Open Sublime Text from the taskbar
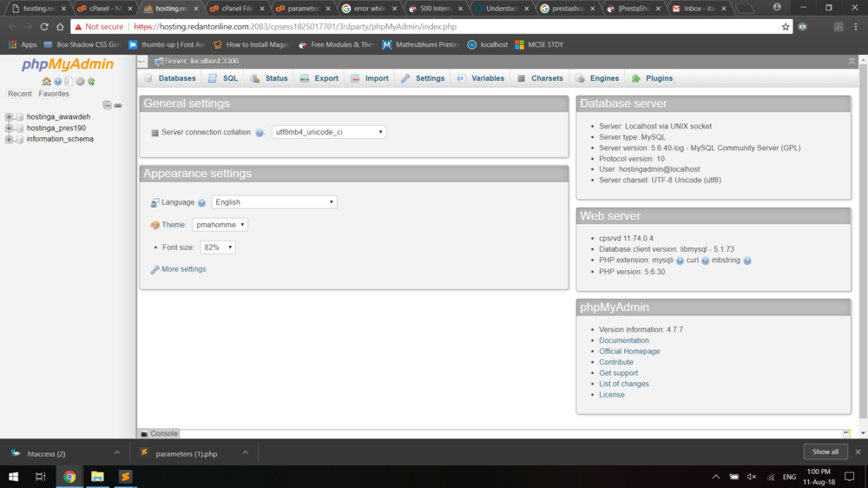 [126, 477]
